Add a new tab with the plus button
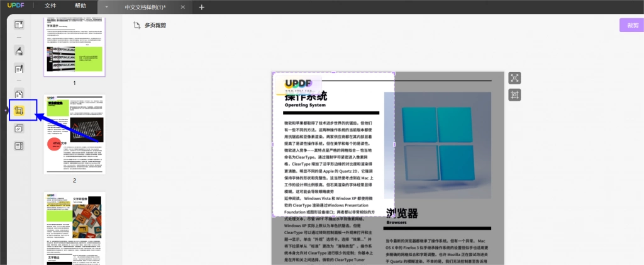 [201, 7]
